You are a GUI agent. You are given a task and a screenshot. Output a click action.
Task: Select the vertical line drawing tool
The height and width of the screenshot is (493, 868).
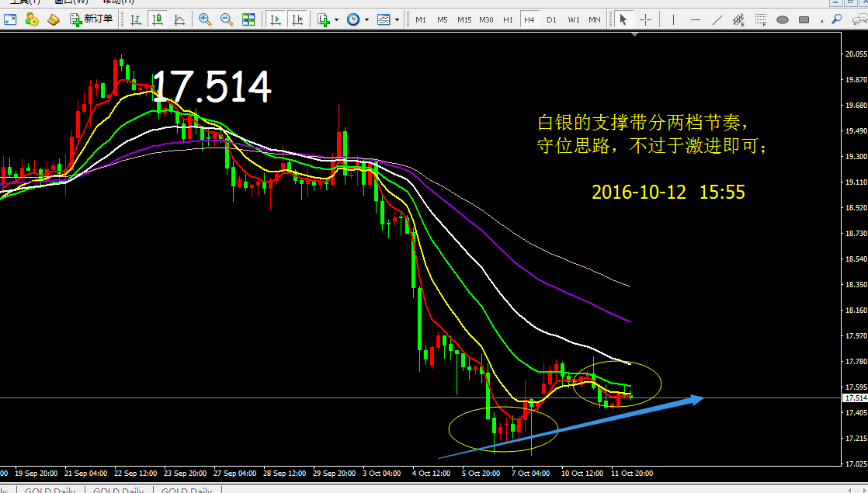pos(673,20)
